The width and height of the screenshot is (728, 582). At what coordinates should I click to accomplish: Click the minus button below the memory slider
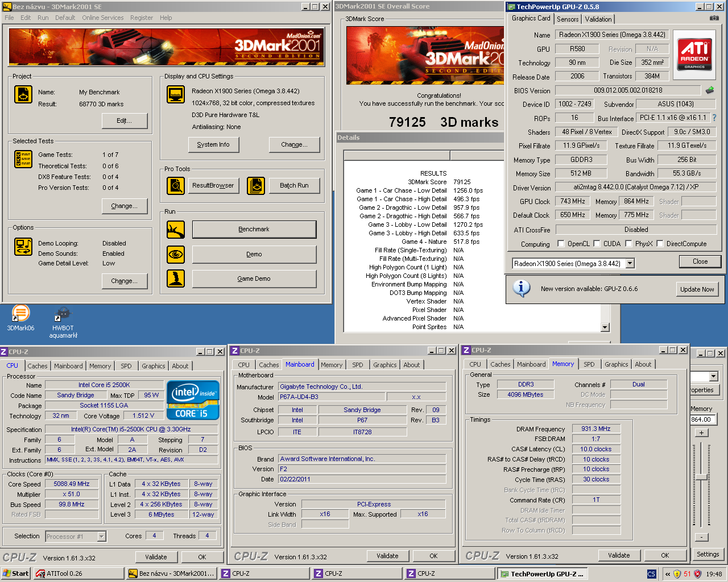pyautogui.click(x=702, y=537)
